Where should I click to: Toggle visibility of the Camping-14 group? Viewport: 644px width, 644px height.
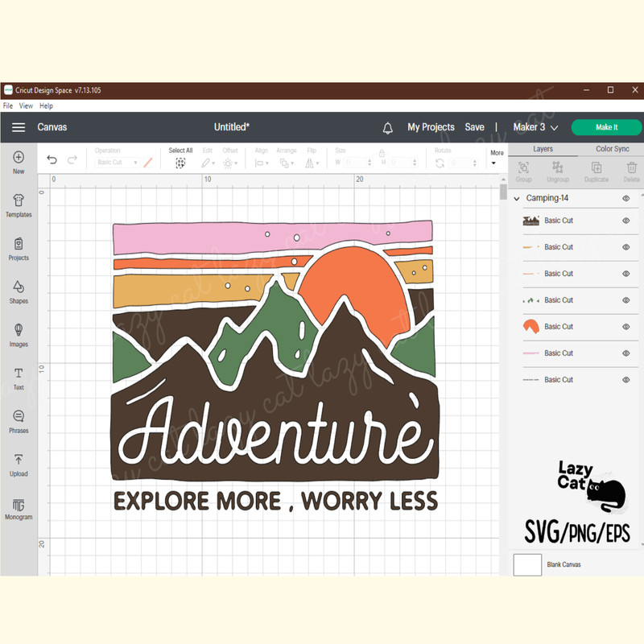627,198
